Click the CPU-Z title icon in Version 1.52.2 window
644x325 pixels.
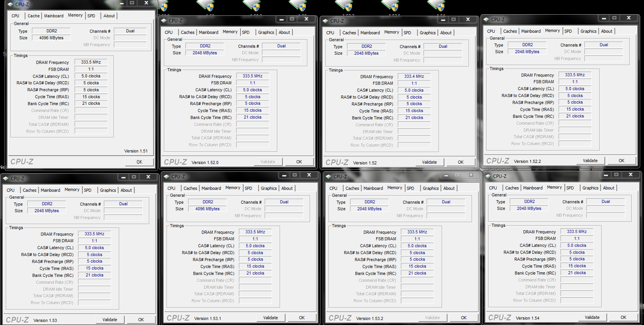point(486,20)
